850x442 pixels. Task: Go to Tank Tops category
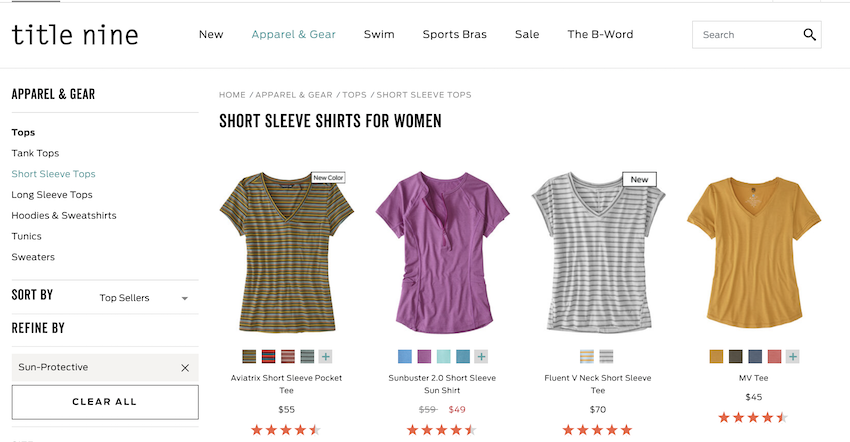(35, 153)
